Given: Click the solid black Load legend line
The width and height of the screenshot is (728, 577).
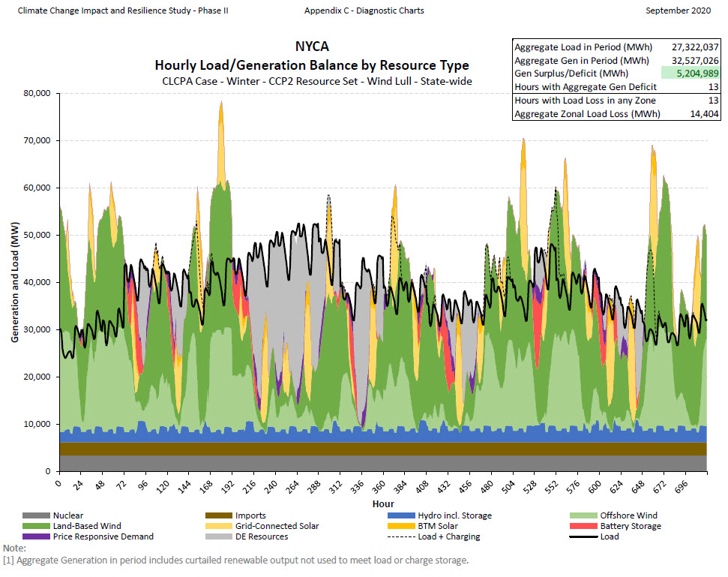Looking at the screenshot, I should [x=584, y=536].
